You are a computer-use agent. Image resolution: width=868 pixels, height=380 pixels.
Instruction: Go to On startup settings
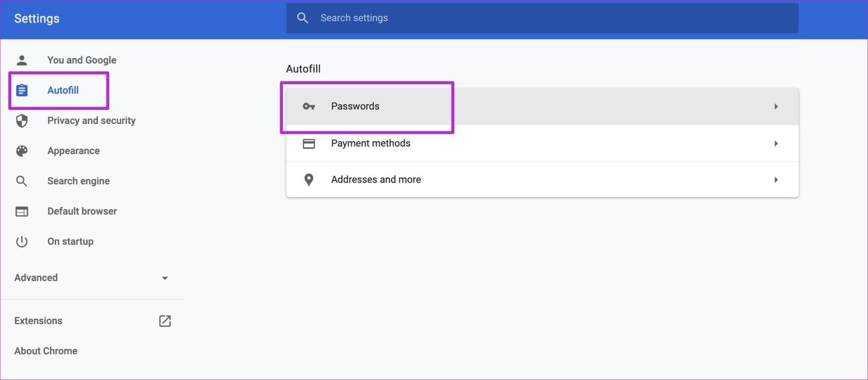coord(70,241)
